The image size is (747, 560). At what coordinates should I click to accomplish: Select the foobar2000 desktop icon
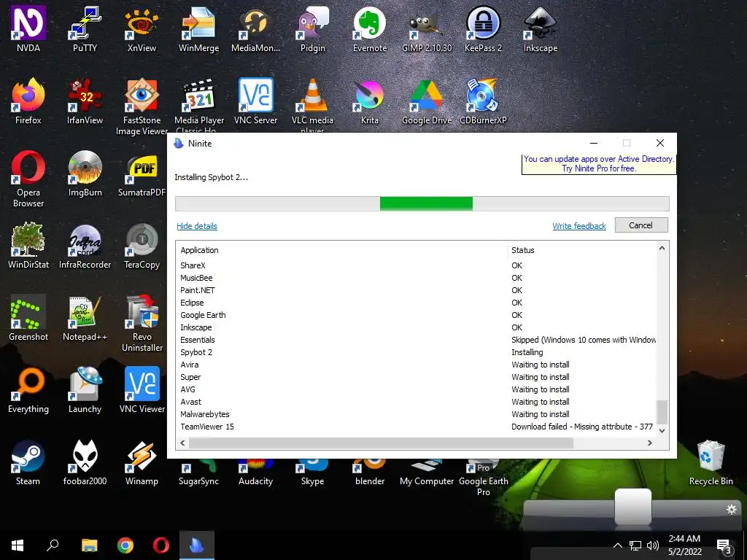pyautogui.click(x=85, y=462)
